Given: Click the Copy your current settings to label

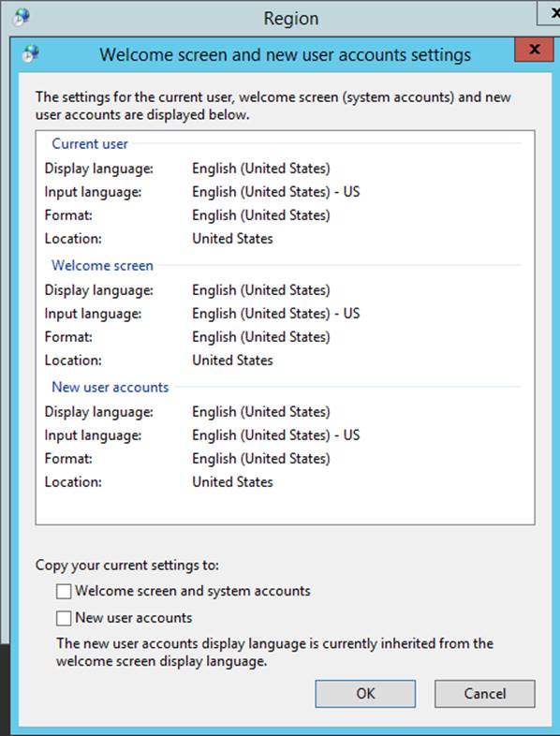Looking at the screenshot, I should point(127,565).
